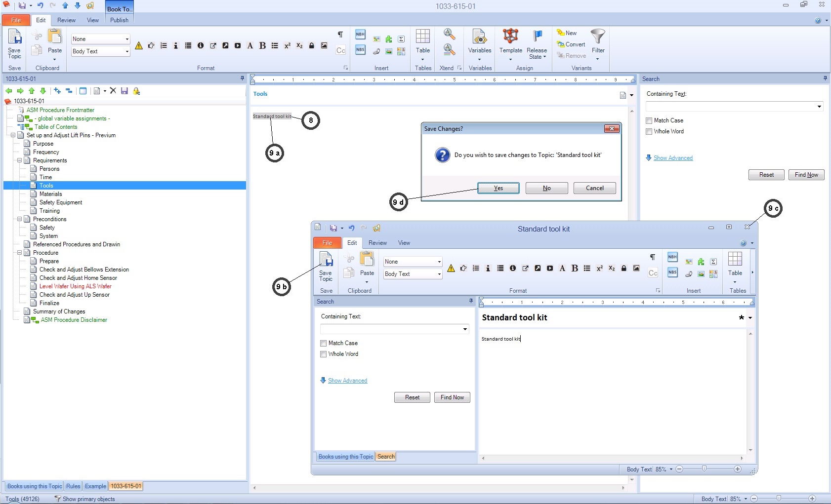Click the black X delete icon in tree toolbar

point(113,91)
